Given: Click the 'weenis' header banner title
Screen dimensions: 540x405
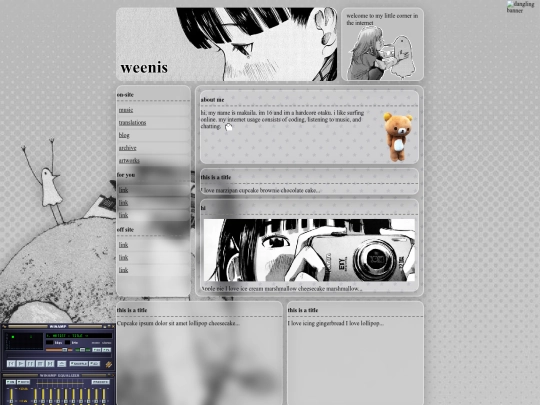Looking at the screenshot, I should (x=144, y=68).
